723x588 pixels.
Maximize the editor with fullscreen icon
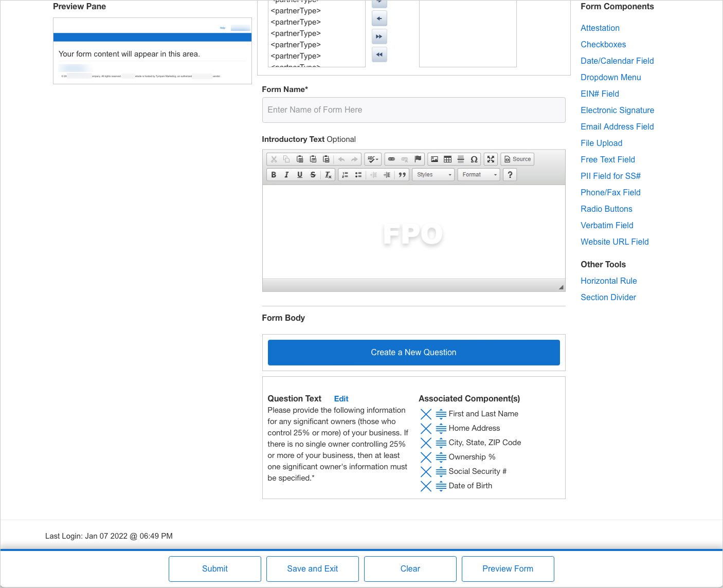[x=491, y=159]
